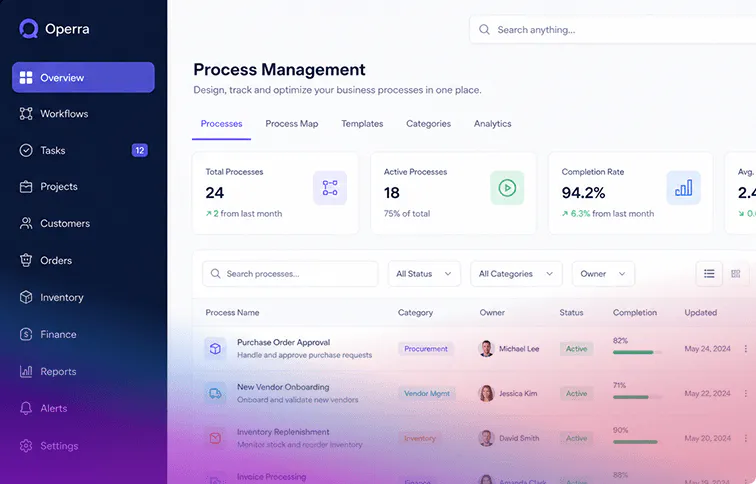This screenshot has height=484, width=756.
Task: Click the search processes magnifier icon
Action: 216,274
